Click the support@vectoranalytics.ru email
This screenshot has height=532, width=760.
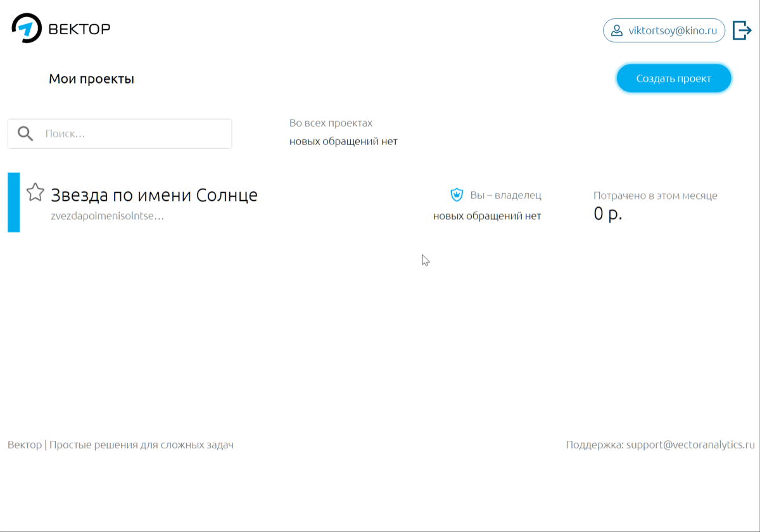(x=690, y=445)
